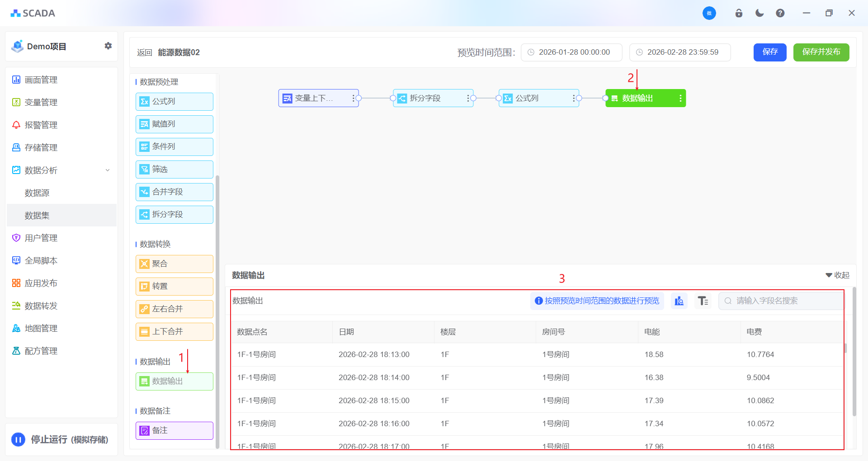Image resolution: width=868 pixels, height=461 pixels.
Task: Toggle dark mode moon icon
Action: [759, 13]
